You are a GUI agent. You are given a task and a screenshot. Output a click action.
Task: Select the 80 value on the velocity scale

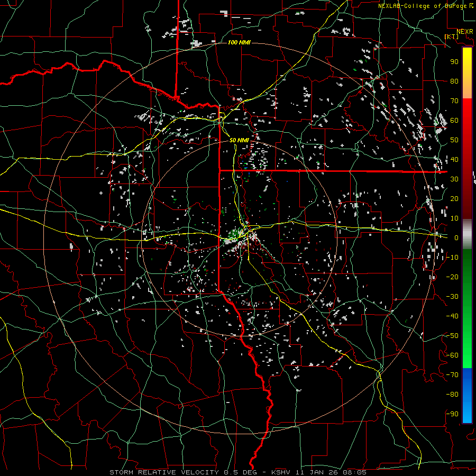coord(454,81)
